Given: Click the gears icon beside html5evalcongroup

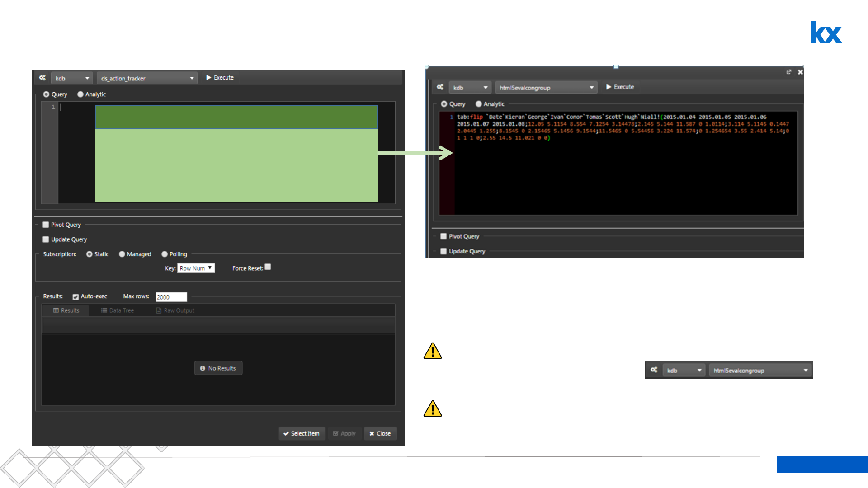Looking at the screenshot, I should [x=440, y=87].
